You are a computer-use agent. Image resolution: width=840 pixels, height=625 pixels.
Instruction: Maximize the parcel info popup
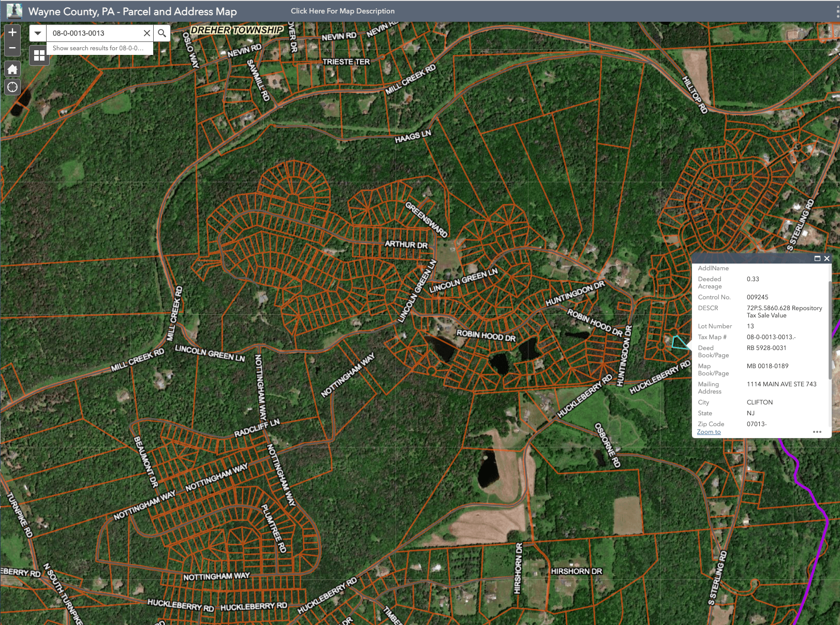[817, 258]
